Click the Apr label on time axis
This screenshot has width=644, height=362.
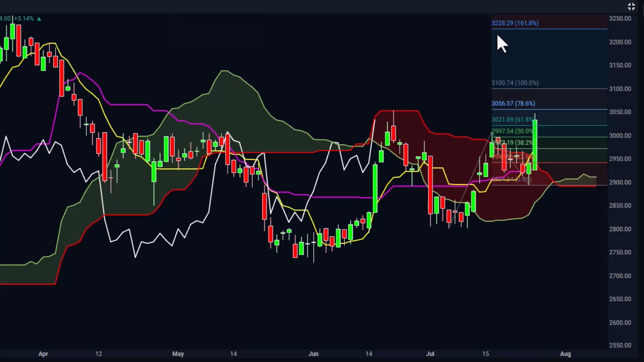click(43, 354)
